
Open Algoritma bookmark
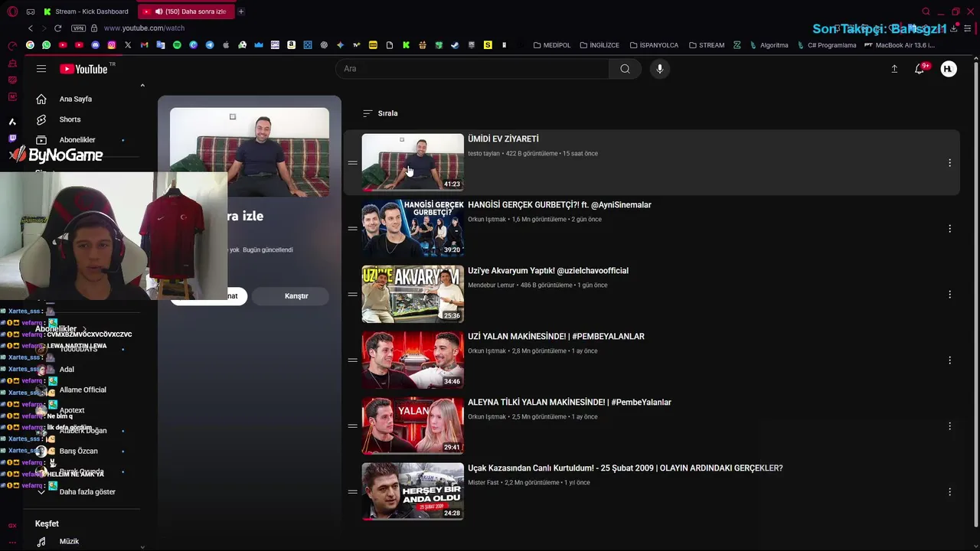[768, 45]
